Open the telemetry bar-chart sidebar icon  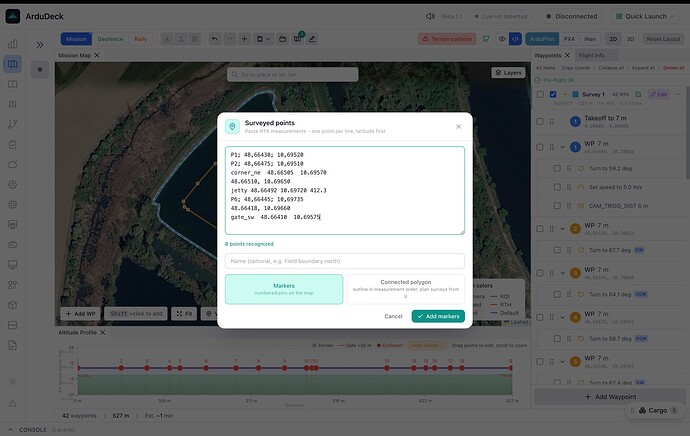[x=13, y=44]
